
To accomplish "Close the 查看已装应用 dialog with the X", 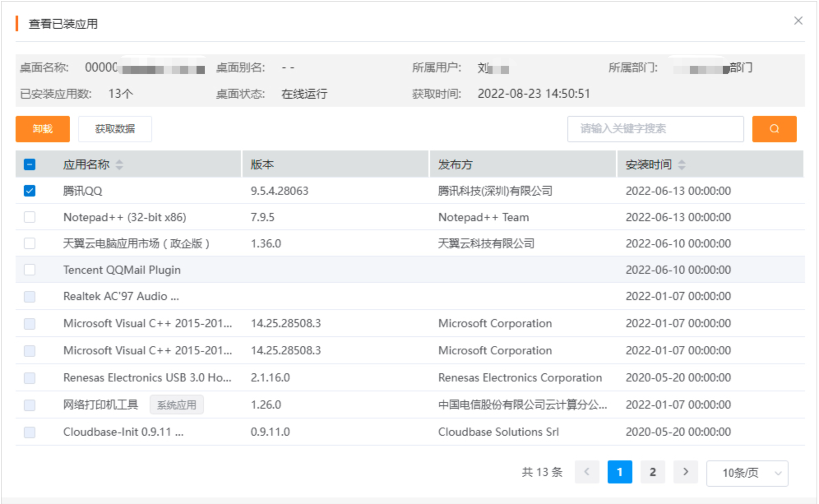I will [799, 20].
